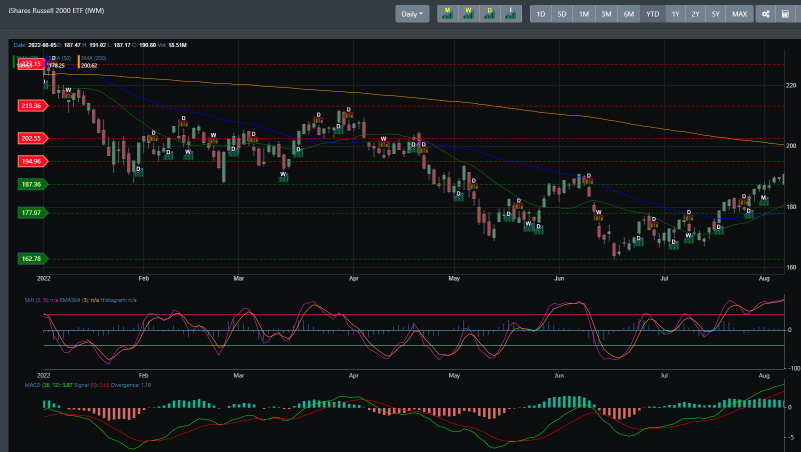Image resolution: width=801 pixels, height=452 pixels.
Task: Click the 223.13 resistance level tag
Action: (32, 64)
